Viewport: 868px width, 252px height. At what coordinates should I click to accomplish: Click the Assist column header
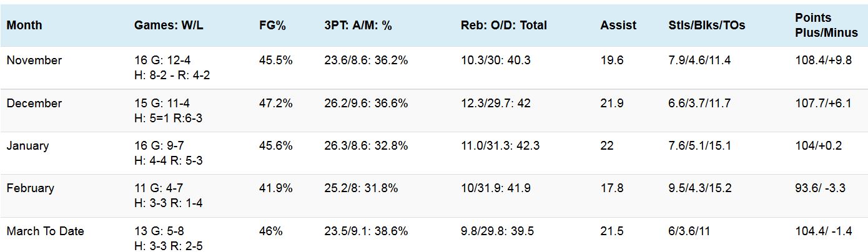[x=618, y=26]
